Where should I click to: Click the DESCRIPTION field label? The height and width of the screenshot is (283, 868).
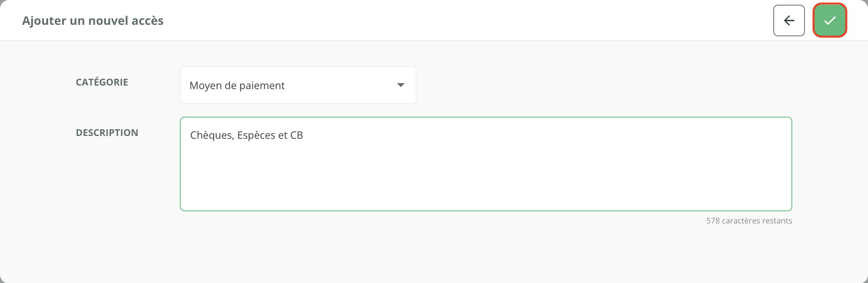pyautogui.click(x=107, y=133)
